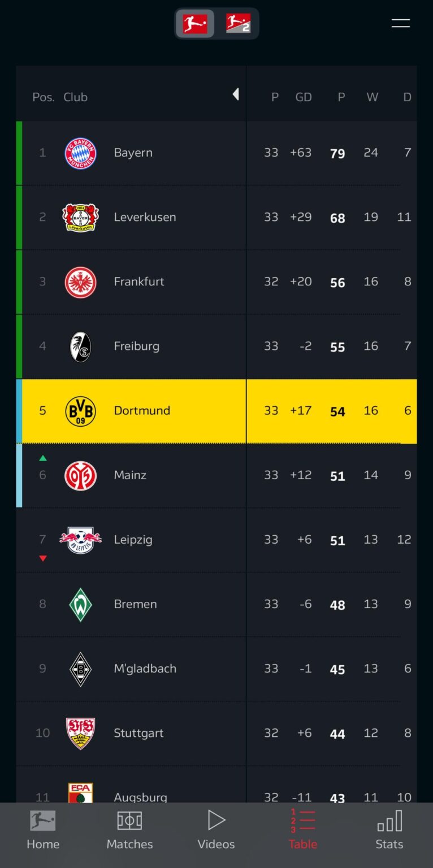Click Leipzig's red falling position arrow
The height and width of the screenshot is (868, 433).
click(x=42, y=558)
